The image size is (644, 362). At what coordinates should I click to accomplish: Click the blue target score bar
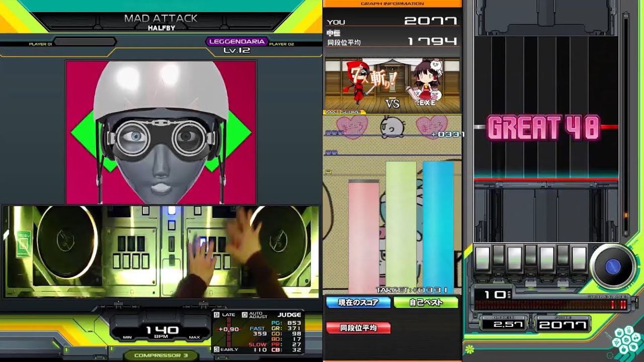[x=438, y=227]
